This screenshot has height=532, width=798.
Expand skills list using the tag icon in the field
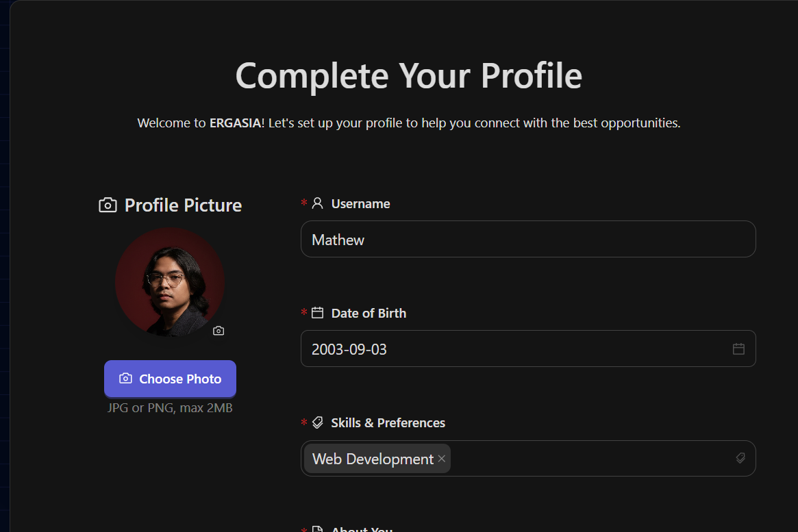(740, 458)
